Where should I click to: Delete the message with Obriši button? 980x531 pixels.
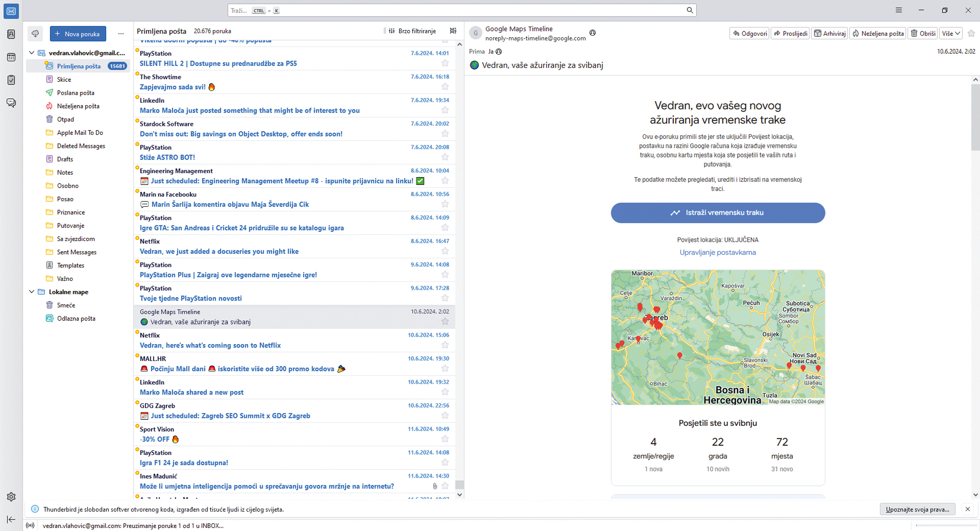point(922,34)
